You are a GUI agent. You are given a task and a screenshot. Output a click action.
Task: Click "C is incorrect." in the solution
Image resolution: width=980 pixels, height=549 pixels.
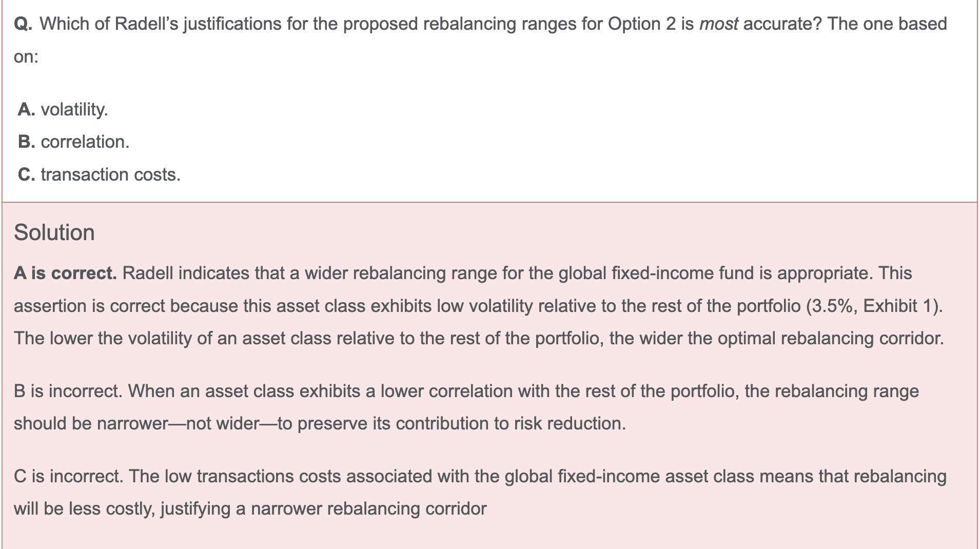point(68,477)
